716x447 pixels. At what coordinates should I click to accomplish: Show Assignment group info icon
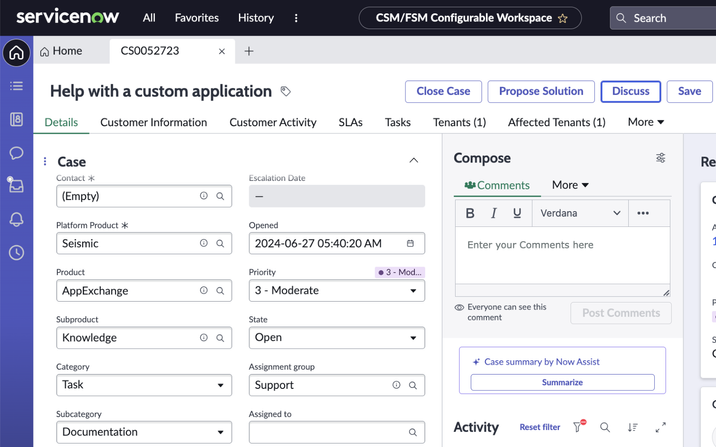(396, 385)
